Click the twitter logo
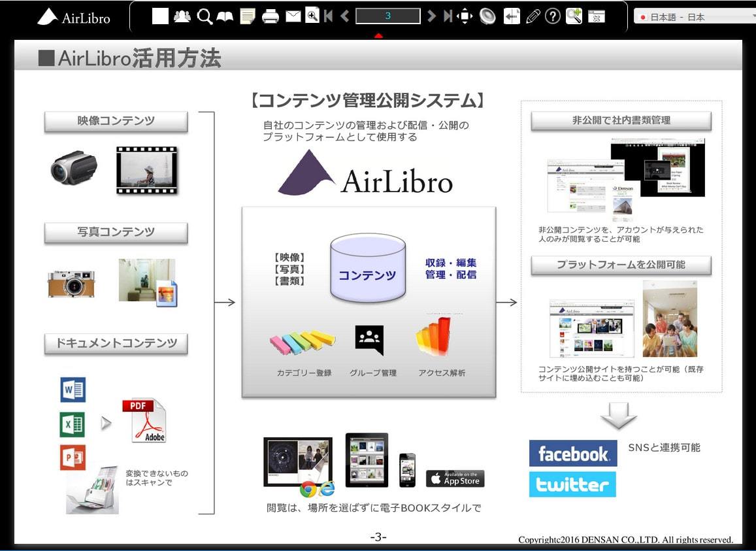The height and width of the screenshot is (551, 756). 572,484
